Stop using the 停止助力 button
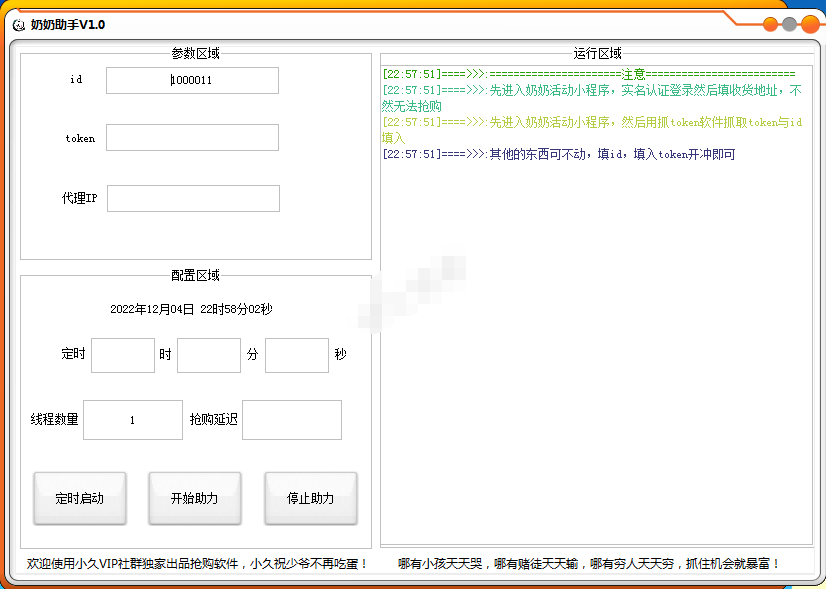Image resolution: width=826 pixels, height=589 pixels. (x=310, y=498)
